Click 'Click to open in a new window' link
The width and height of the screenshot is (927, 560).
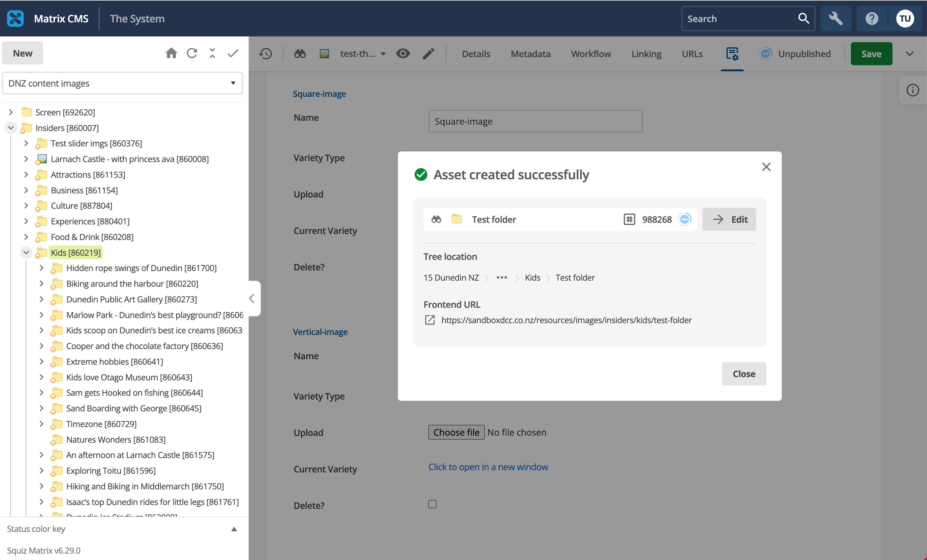tap(488, 467)
